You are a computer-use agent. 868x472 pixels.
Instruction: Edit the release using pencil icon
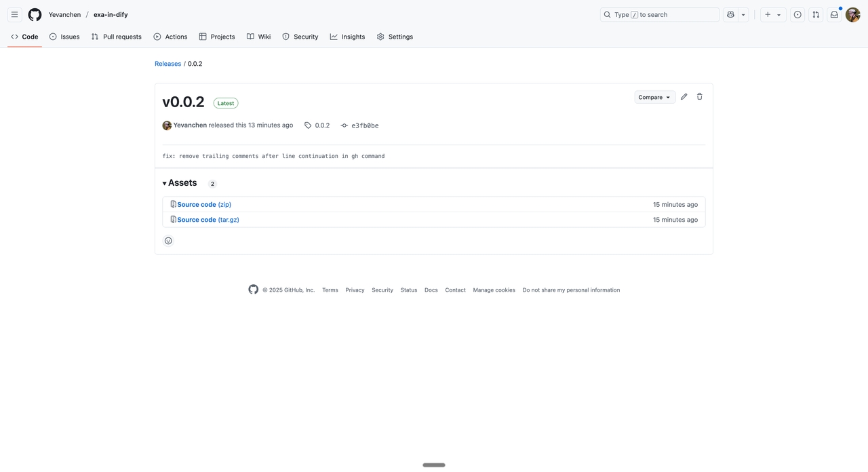pyautogui.click(x=684, y=97)
